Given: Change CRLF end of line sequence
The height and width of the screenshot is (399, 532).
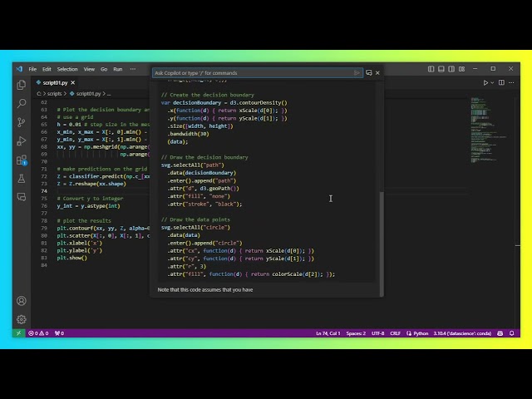Looking at the screenshot, I should (x=395, y=333).
